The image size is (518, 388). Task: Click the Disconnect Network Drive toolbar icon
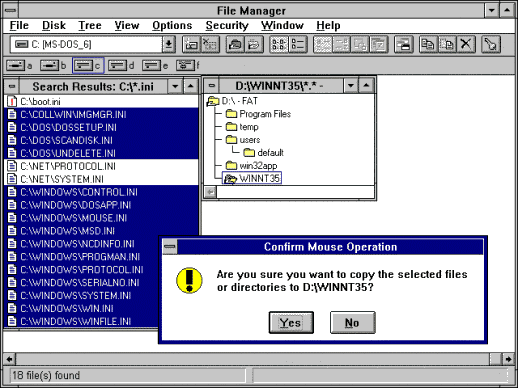coord(210,44)
